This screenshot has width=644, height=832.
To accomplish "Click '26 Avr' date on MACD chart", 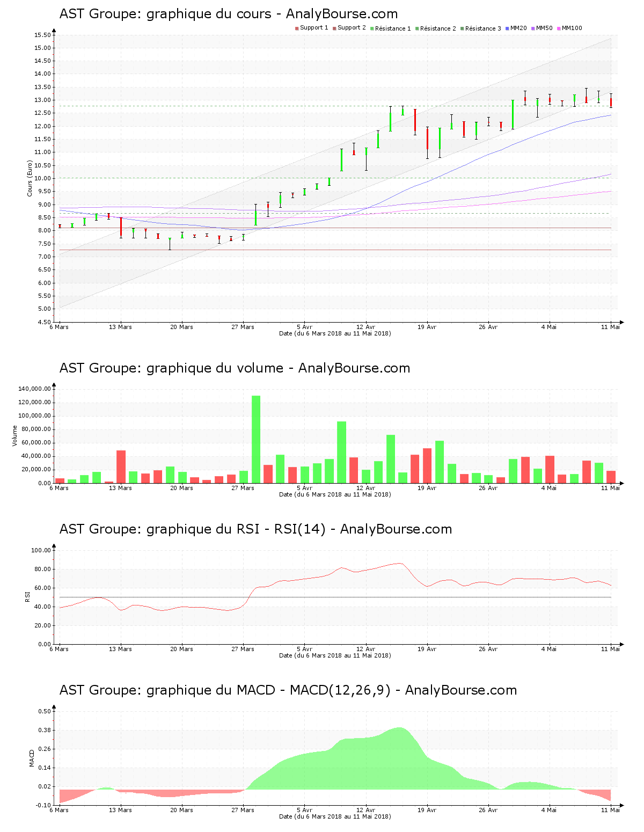I will (488, 810).
